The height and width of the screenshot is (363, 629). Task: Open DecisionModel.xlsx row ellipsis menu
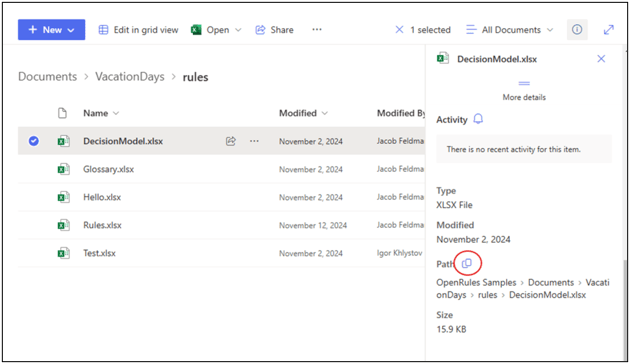pos(254,141)
